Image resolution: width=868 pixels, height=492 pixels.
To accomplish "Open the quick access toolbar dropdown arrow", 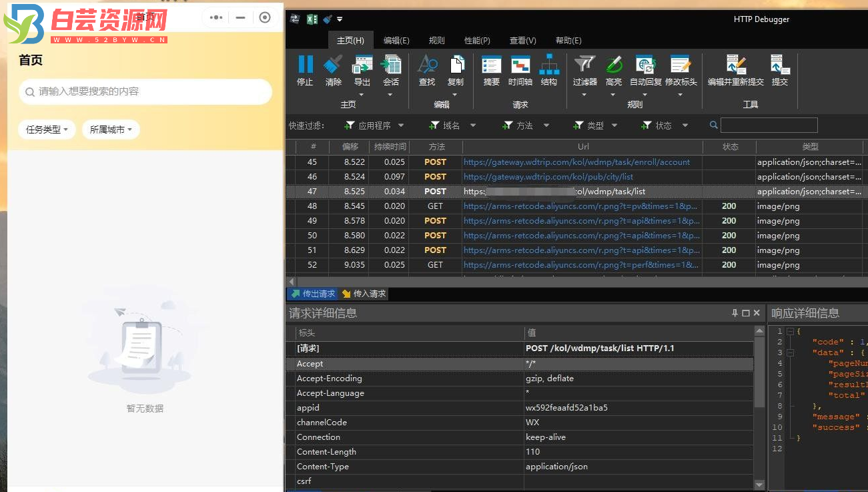I will click(340, 19).
